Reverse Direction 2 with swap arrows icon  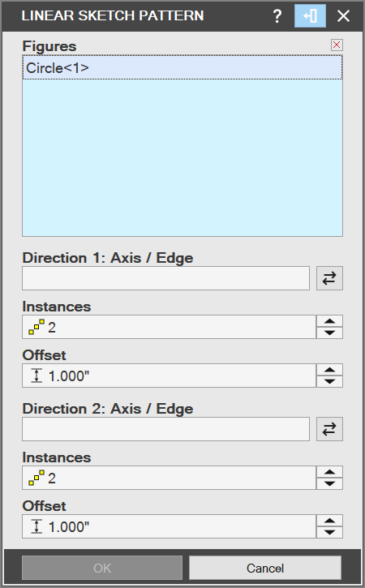tap(329, 429)
